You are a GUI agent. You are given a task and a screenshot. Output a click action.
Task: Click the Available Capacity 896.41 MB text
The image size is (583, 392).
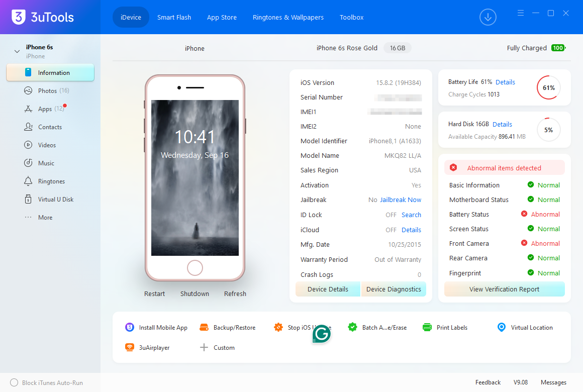pos(487,137)
